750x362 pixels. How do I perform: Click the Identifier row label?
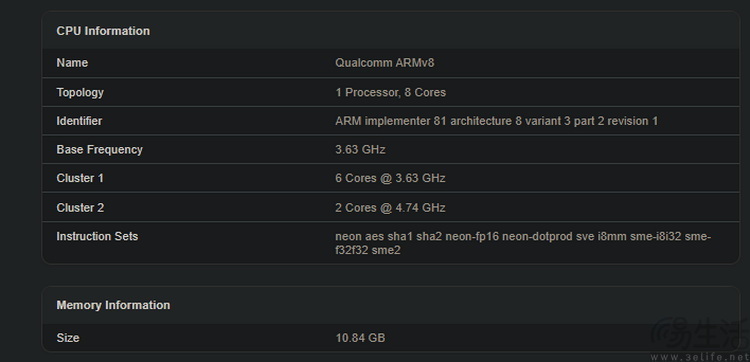[x=79, y=121]
